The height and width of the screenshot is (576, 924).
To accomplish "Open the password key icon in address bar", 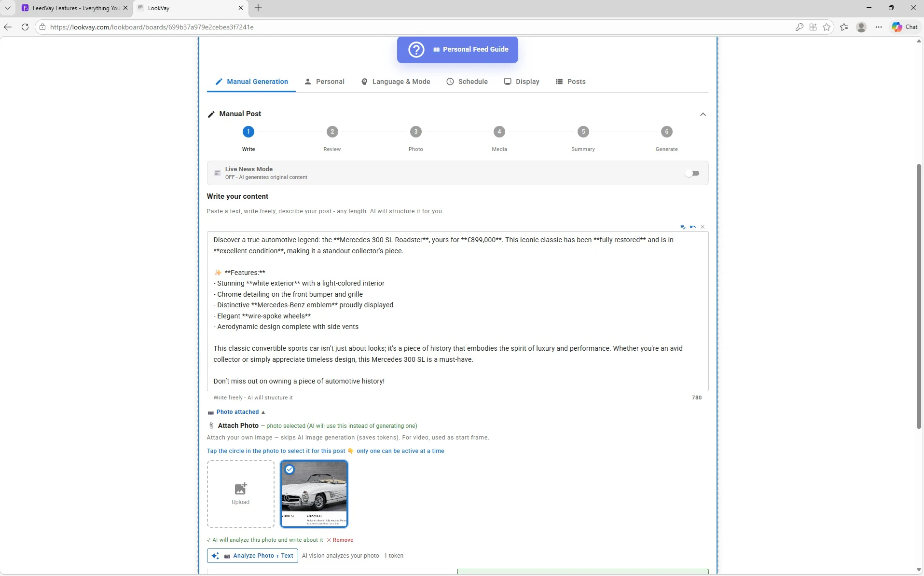I will 799,27.
